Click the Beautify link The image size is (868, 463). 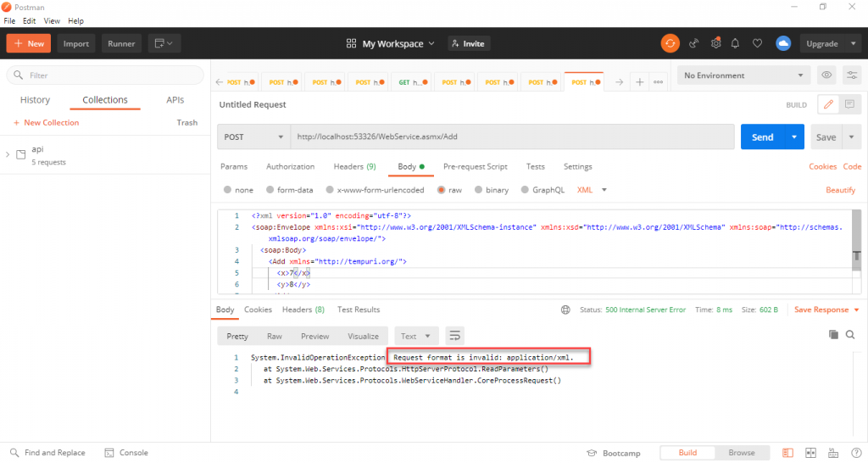(840, 190)
